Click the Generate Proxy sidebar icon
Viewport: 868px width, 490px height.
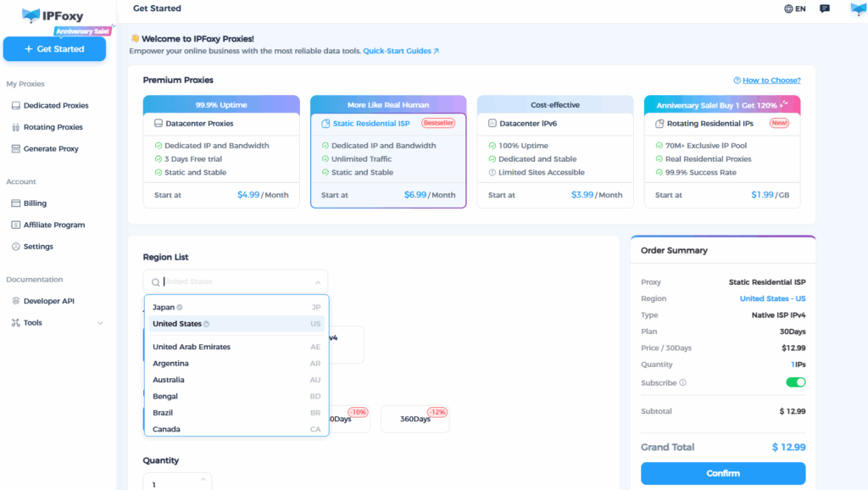[16, 149]
